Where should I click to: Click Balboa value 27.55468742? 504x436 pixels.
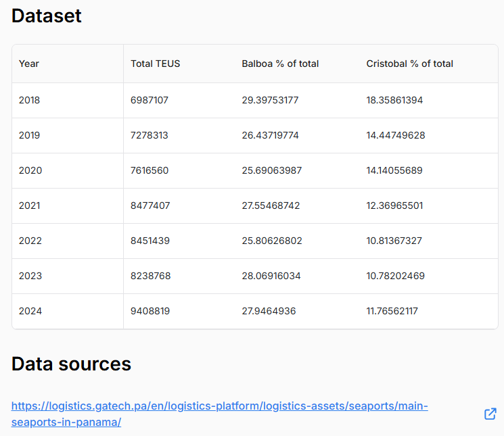(x=271, y=205)
